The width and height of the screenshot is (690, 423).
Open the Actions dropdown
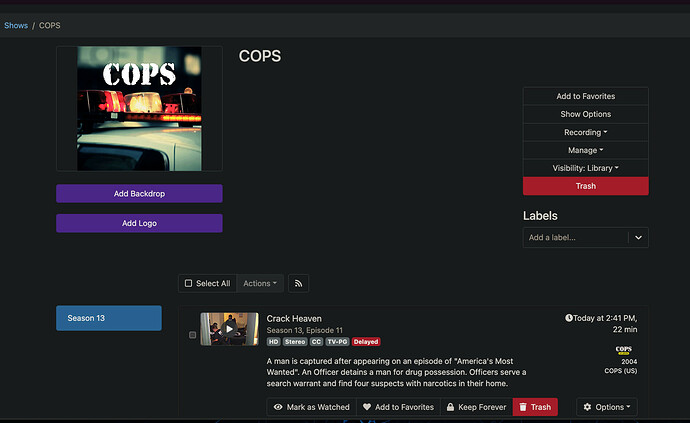coord(260,283)
